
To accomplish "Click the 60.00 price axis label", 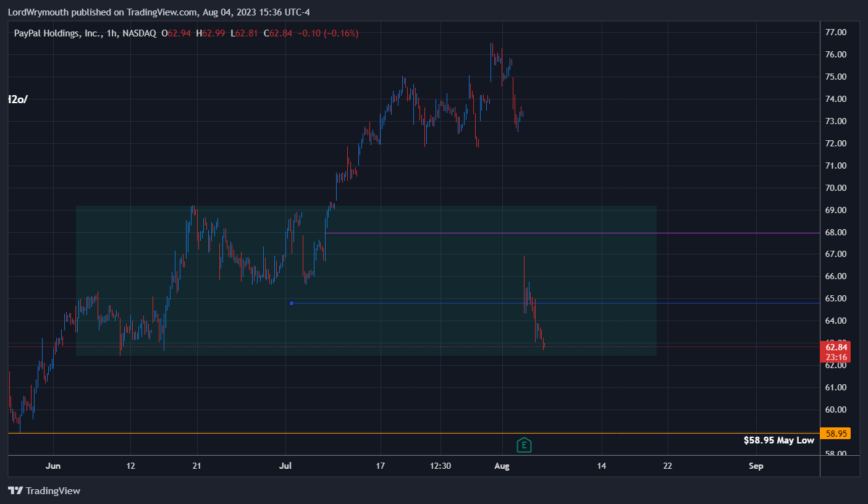I will click(835, 409).
